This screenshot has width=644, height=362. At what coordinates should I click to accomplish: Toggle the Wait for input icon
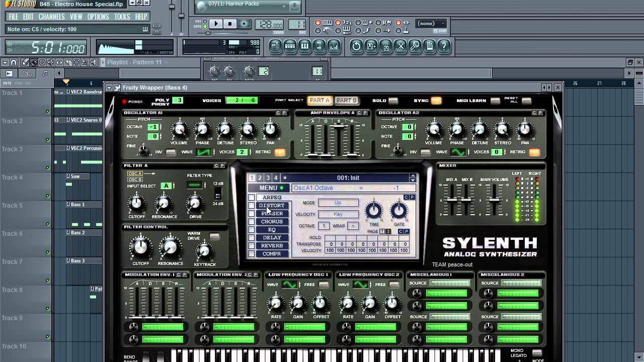pos(347,31)
